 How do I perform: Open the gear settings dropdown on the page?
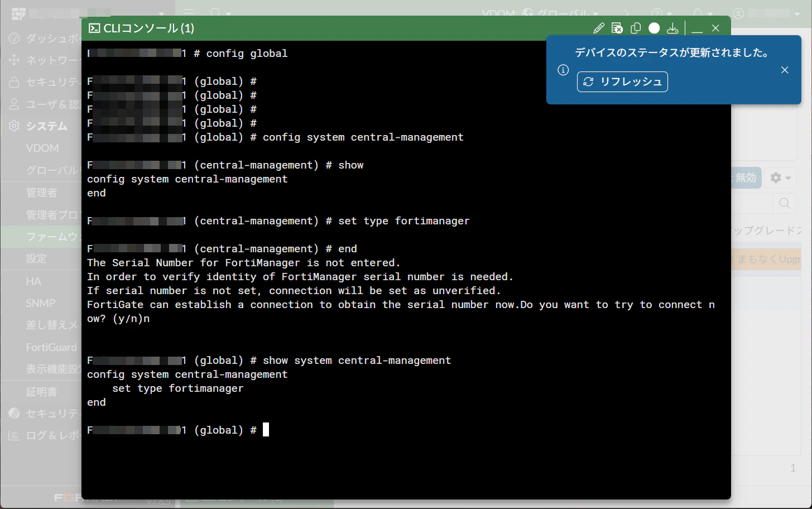tap(780, 177)
